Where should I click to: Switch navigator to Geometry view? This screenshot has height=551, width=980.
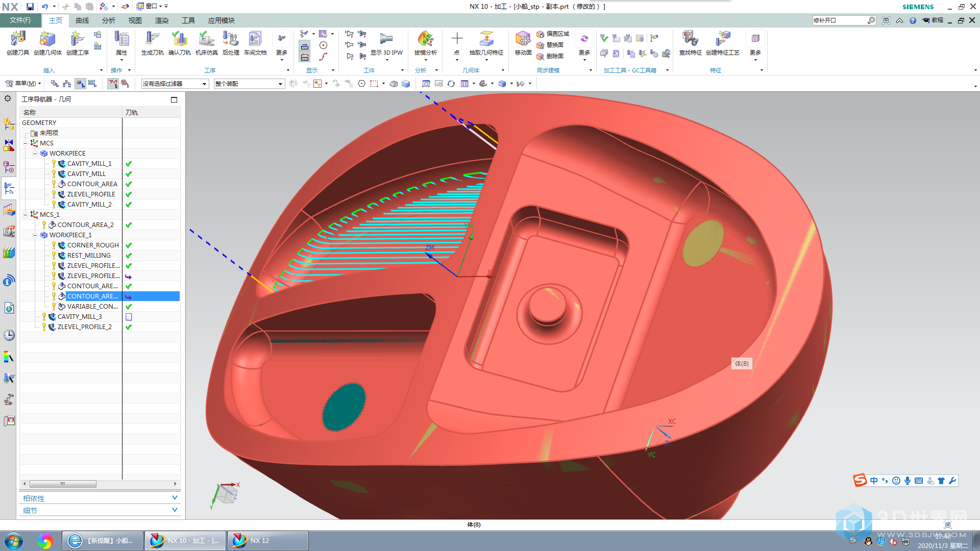point(80,84)
